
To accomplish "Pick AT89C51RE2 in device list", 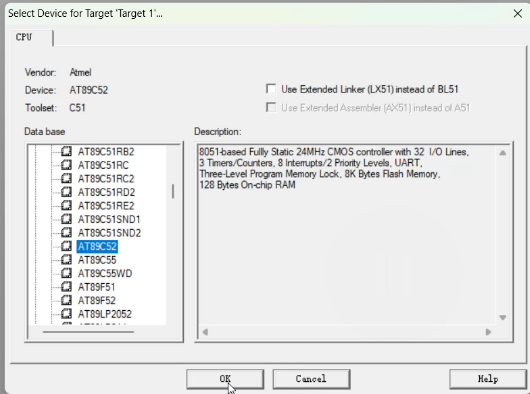I will click(x=106, y=206).
